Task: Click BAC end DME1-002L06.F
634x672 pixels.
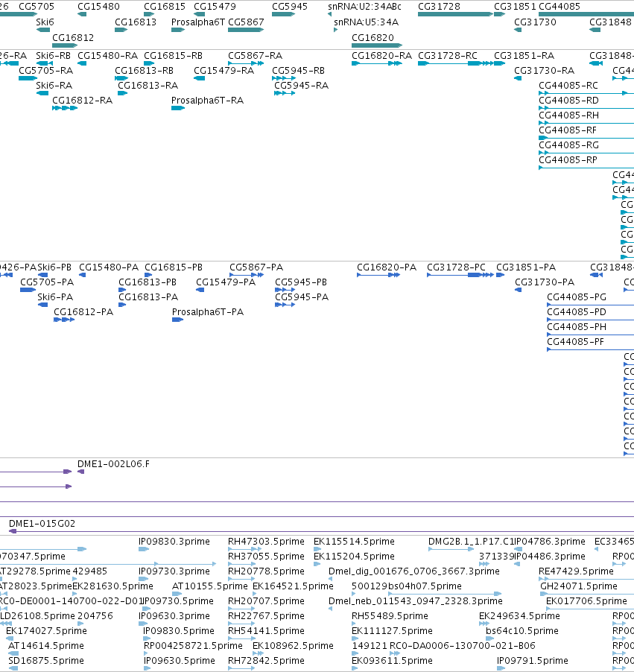Action: pyautogui.click(x=113, y=464)
